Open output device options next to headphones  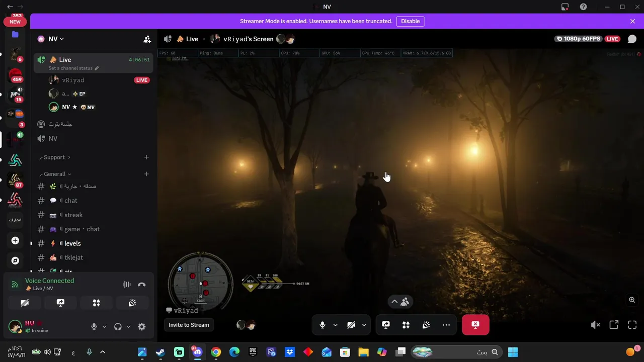(128, 327)
